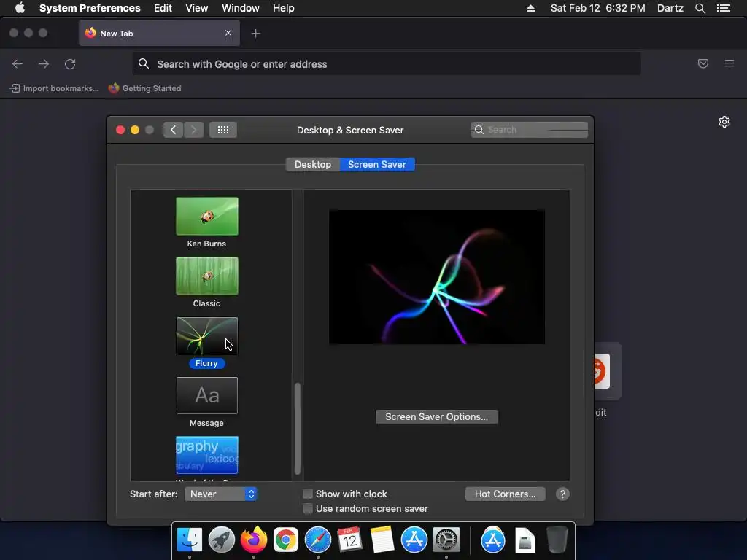
Task: Open the Edit menu
Action: pyautogui.click(x=163, y=8)
